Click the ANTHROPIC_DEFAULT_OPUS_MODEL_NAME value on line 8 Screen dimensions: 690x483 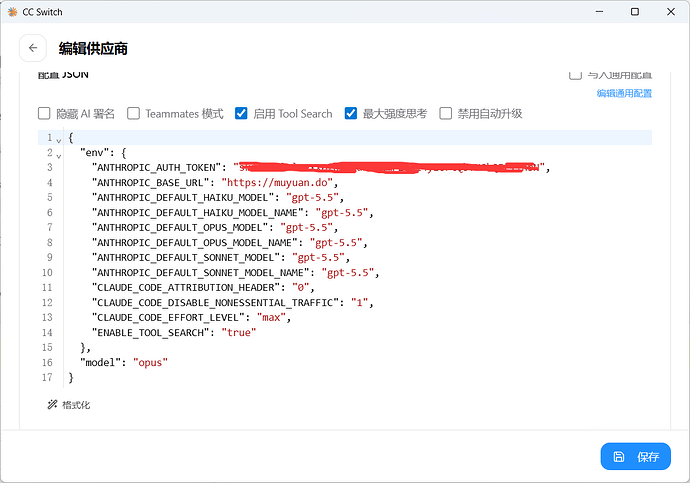tap(336, 242)
